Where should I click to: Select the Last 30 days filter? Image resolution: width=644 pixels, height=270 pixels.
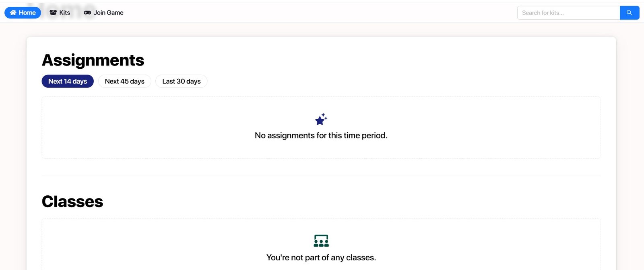pyautogui.click(x=181, y=81)
